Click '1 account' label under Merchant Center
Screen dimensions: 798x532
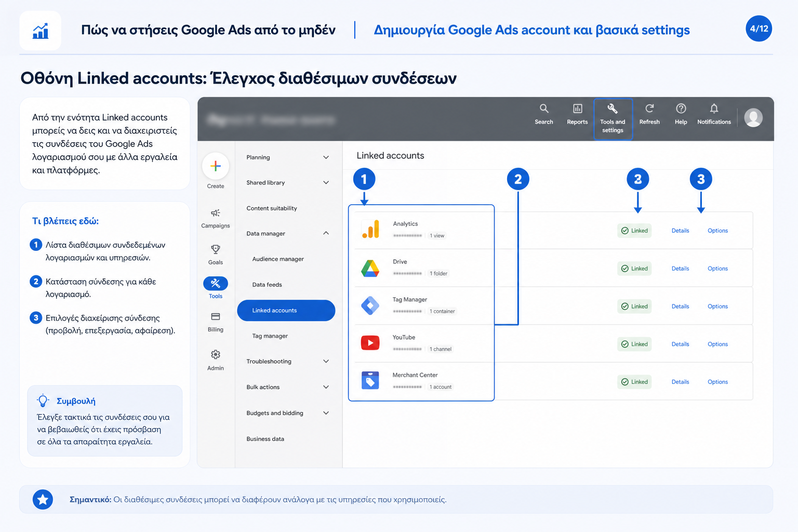click(x=441, y=387)
